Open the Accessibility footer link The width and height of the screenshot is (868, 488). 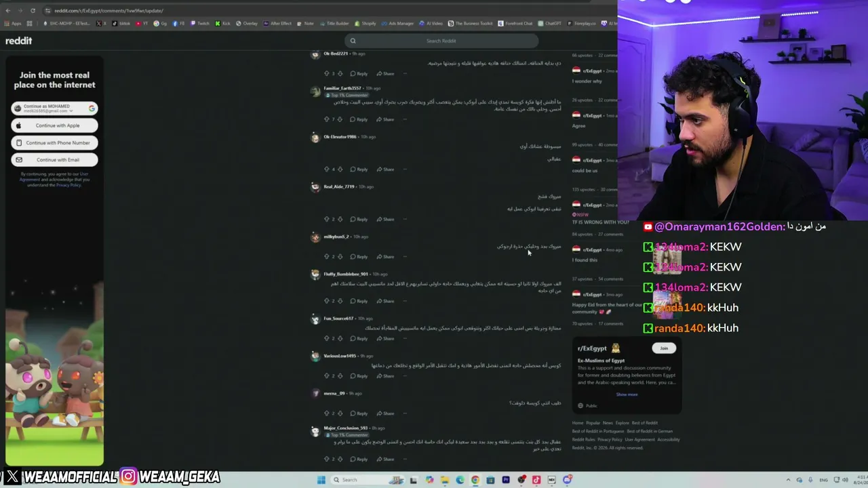669,439
